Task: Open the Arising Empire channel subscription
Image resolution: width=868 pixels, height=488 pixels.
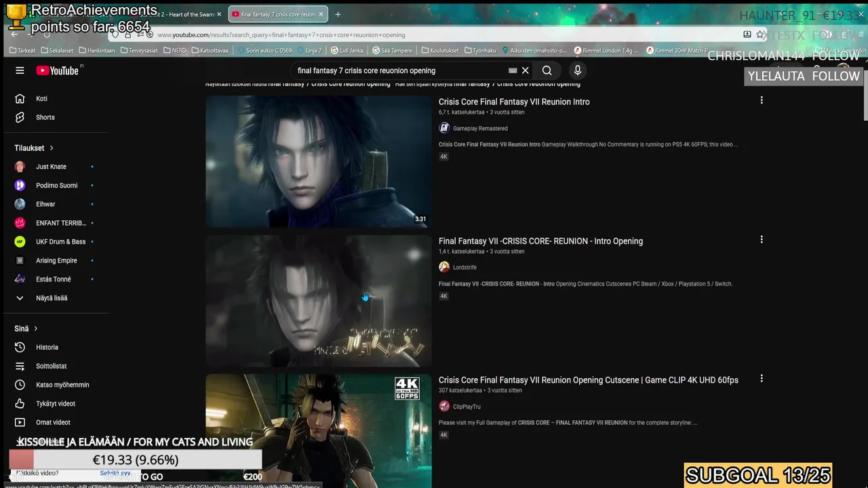Action: (x=54, y=260)
